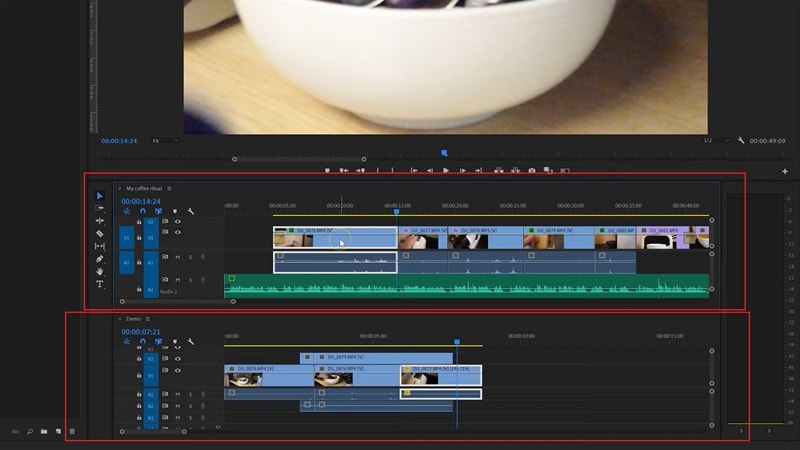Toggle V2 eye visibility in Demo timeline
The image size is (800, 450).
click(x=178, y=359)
